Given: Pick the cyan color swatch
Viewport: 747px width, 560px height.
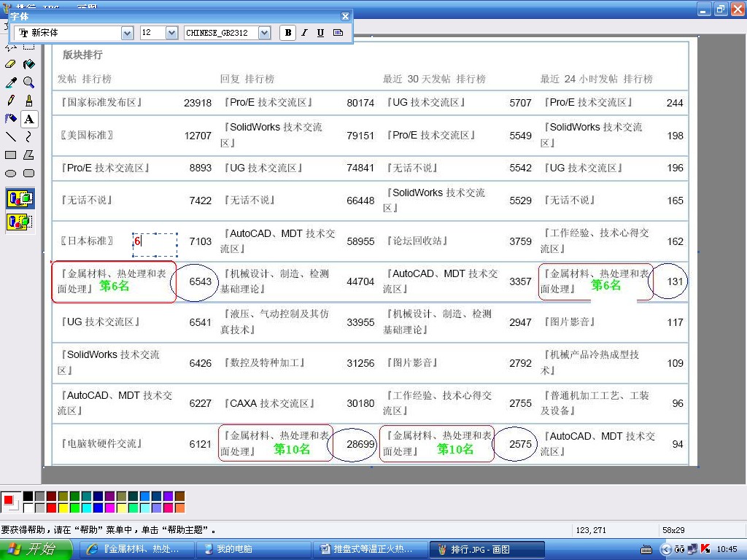Looking at the screenshot, I should click(86, 508).
